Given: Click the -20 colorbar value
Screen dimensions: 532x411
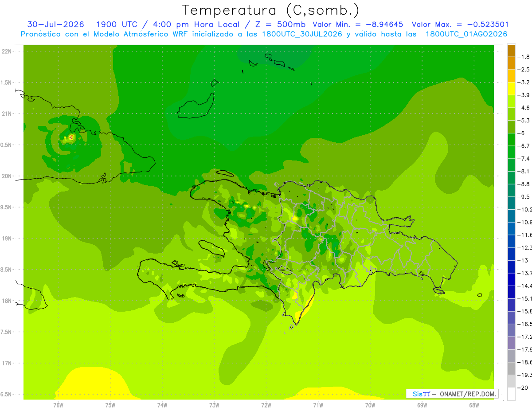Looking at the screenshot, I should pos(523,388).
